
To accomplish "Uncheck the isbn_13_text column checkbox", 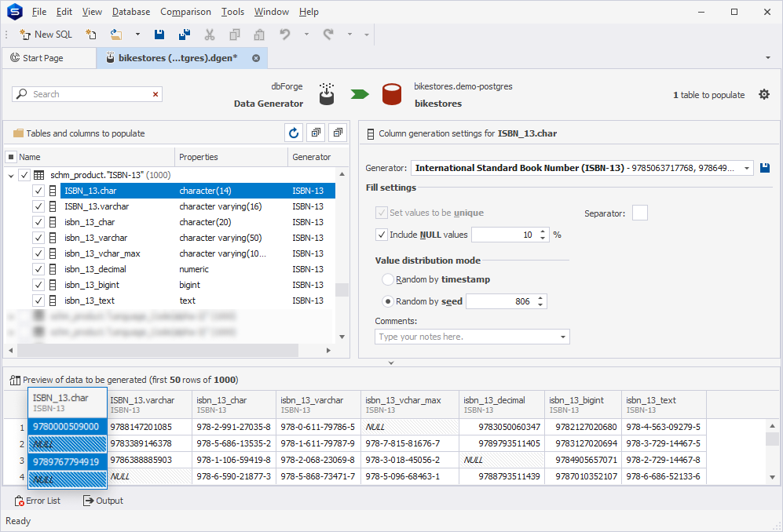I will 38,301.
